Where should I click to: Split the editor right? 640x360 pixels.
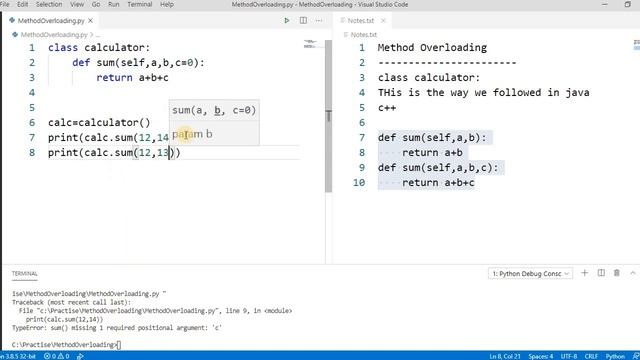click(303, 20)
